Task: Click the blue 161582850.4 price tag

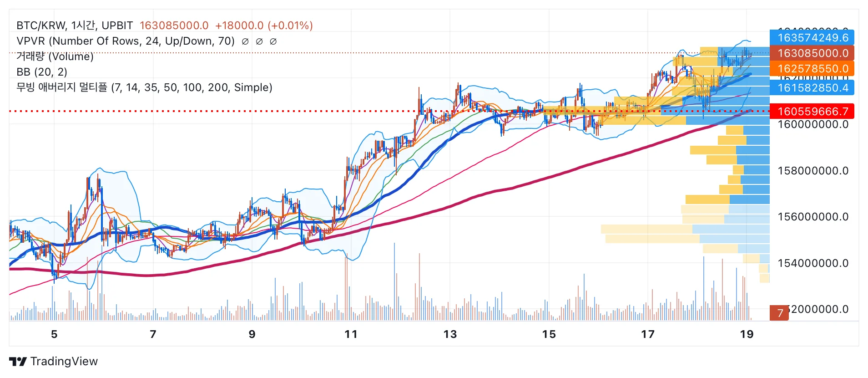Action: pyautogui.click(x=812, y=87)
